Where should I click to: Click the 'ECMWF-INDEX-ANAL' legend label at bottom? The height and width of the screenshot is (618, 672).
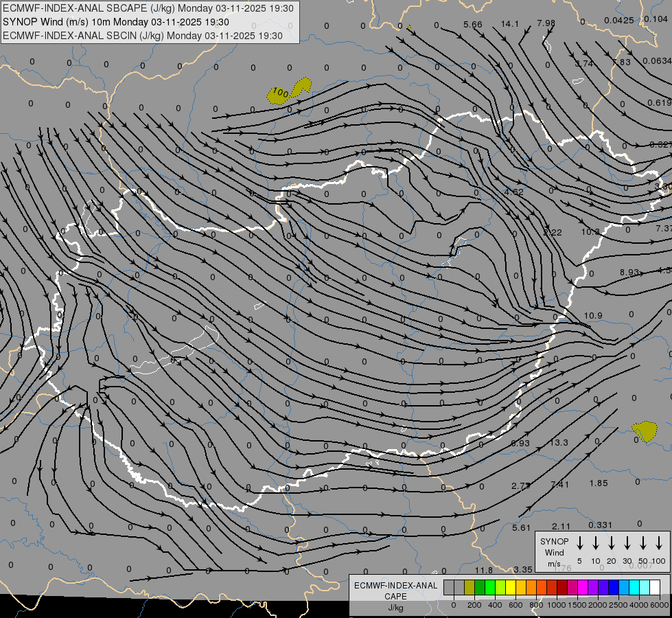(395, 586)
